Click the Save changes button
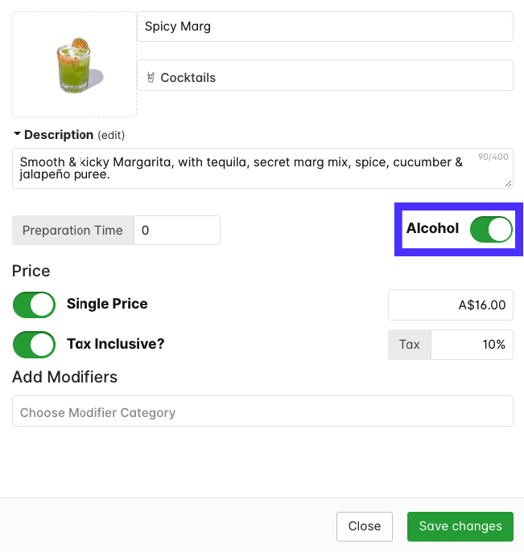 pyautogui.click(x=460, y=526)
